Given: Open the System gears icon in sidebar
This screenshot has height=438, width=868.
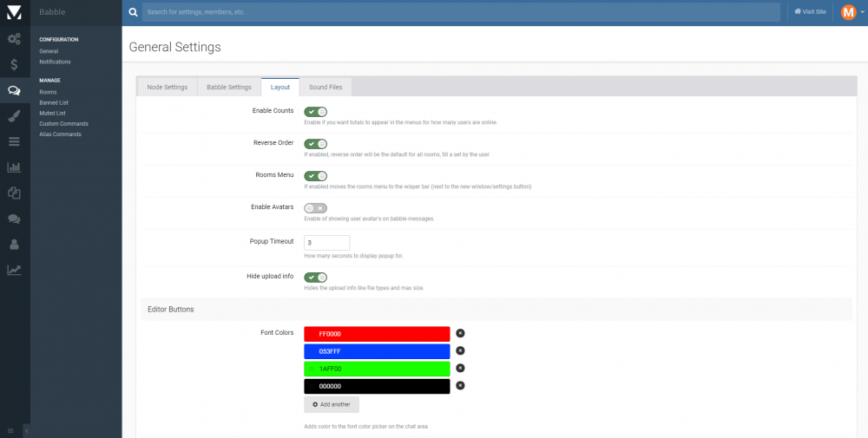Looking at the screenshot, I should click(x=14, y=39).
